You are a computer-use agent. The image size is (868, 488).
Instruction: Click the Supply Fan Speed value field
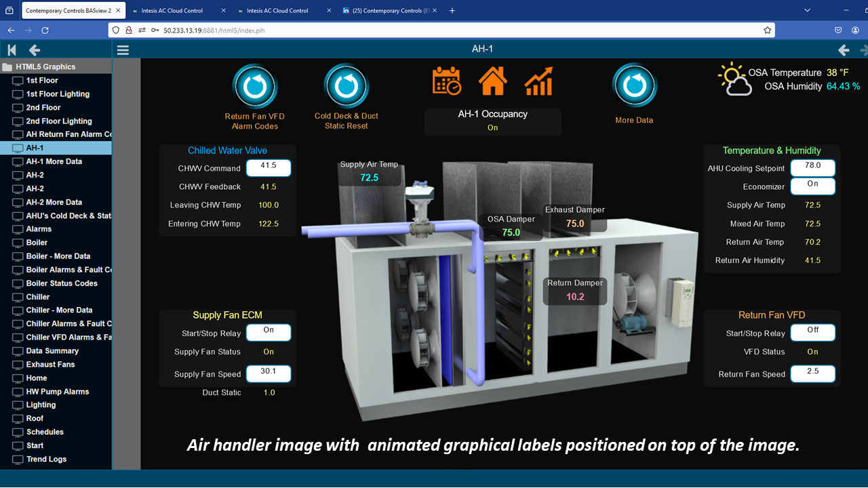coord(269,373)
